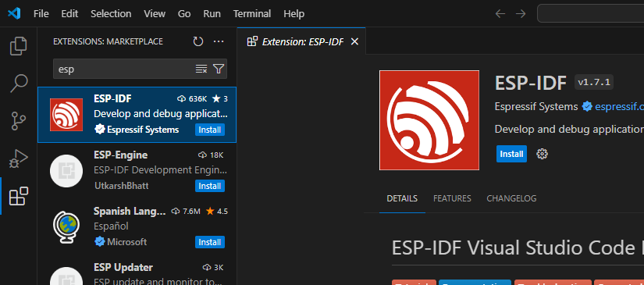
Task: Install the ESP-Engine extension
Action: coord(210,186)
